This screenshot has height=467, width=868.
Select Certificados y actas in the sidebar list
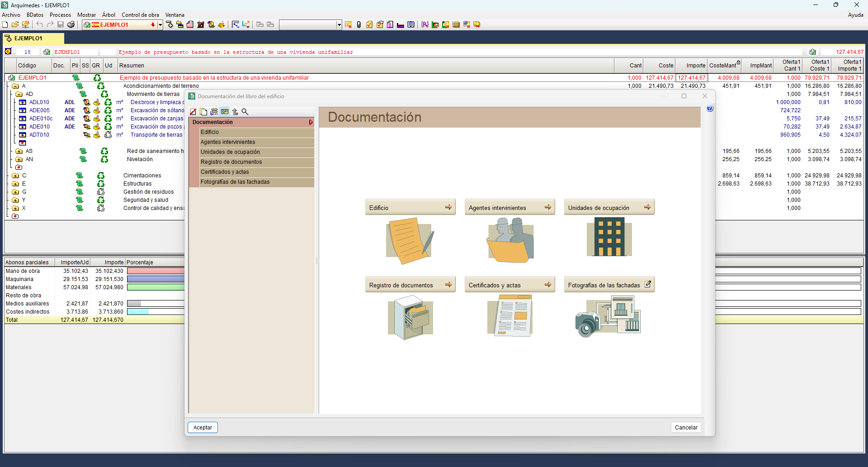point(257,172)
